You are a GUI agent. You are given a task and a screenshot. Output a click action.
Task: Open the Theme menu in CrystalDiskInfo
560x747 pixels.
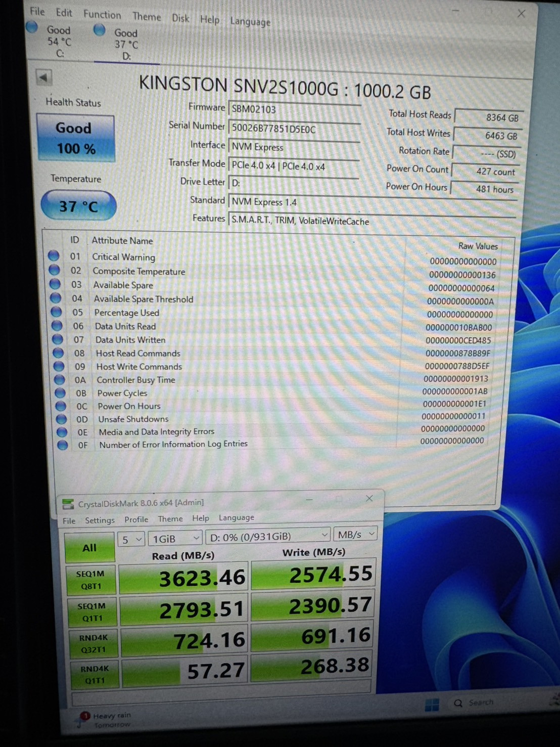tap(147, 17)
